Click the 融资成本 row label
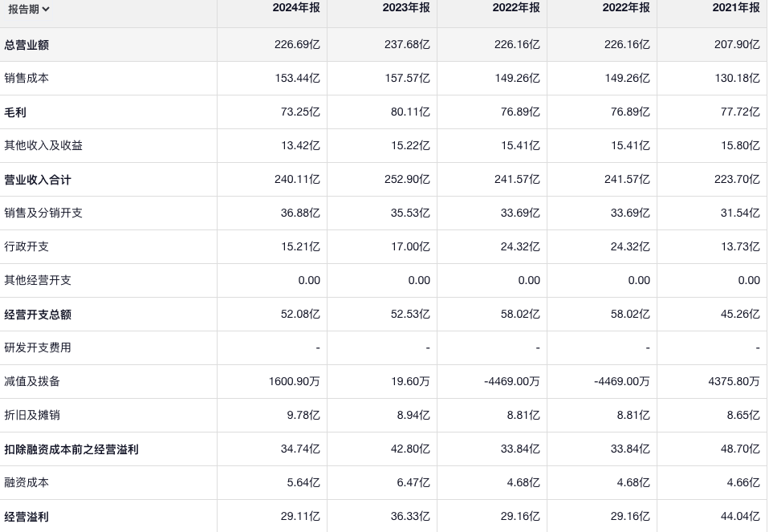 26,483
